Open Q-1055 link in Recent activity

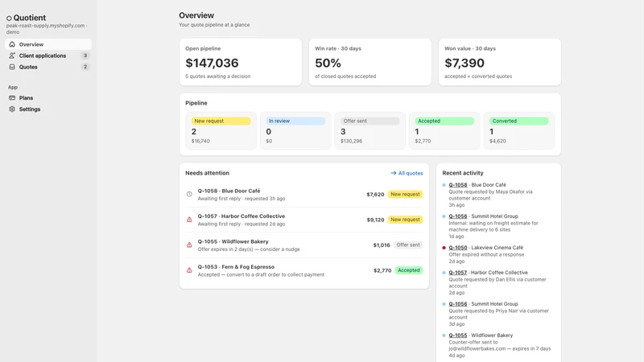(457, 335)
